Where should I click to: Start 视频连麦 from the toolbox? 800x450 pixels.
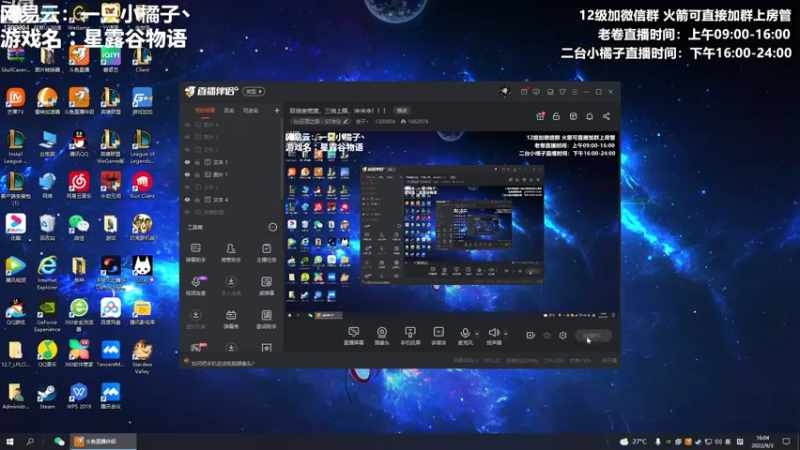pyautogui.click(x=195, y=286)
